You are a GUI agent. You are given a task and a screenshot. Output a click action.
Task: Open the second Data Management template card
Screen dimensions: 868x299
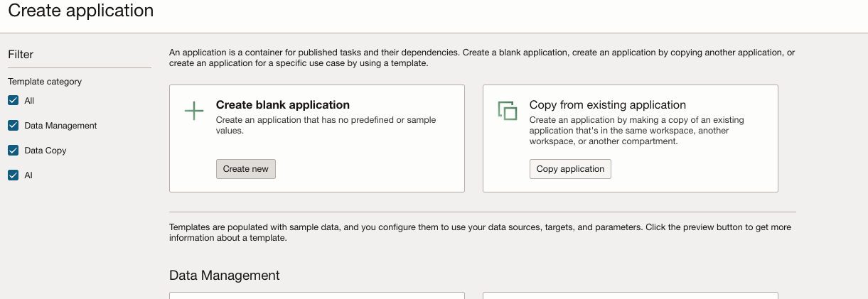point(630,295)
